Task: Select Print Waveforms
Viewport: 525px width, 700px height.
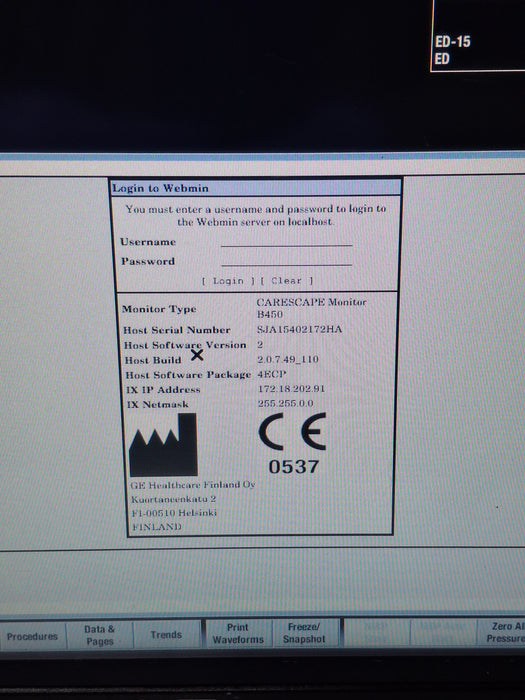Action: tap(238, 633)
